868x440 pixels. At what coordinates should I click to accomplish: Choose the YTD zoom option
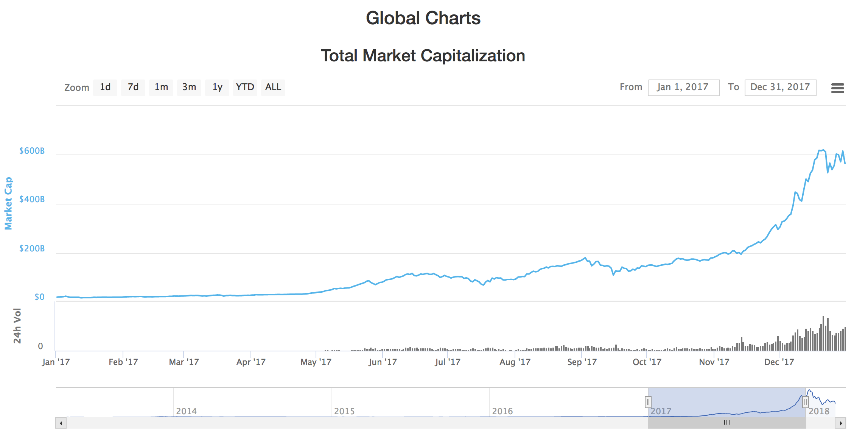(245, 87)
